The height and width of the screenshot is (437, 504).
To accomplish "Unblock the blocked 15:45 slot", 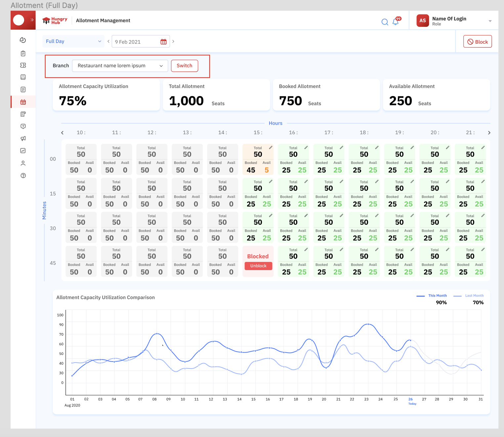I will click(258, 266).
